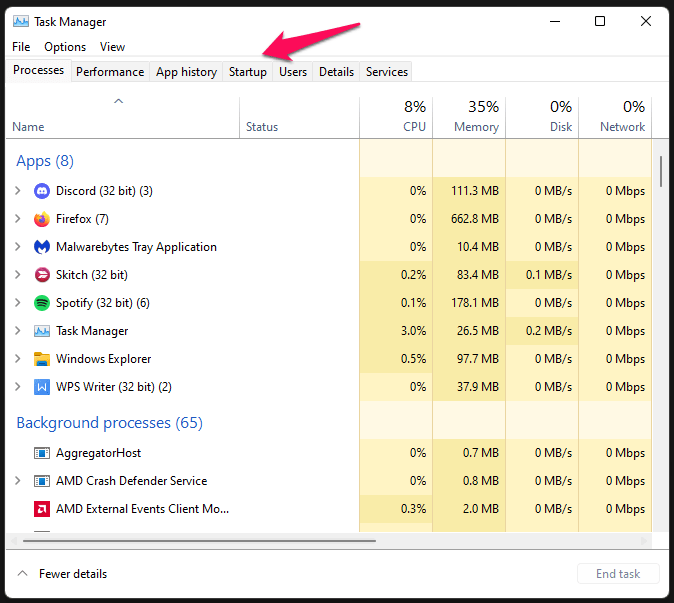Image resolution: width=674 pixels, height=603 pixels.
Task: Click the Skitch app icon
Action: 42,275
